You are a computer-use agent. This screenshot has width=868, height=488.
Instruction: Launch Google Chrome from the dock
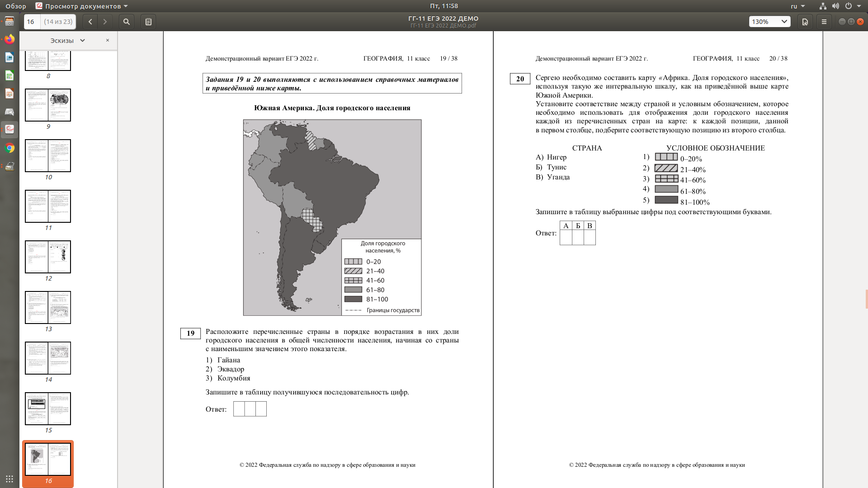click(x=9, y=148)
